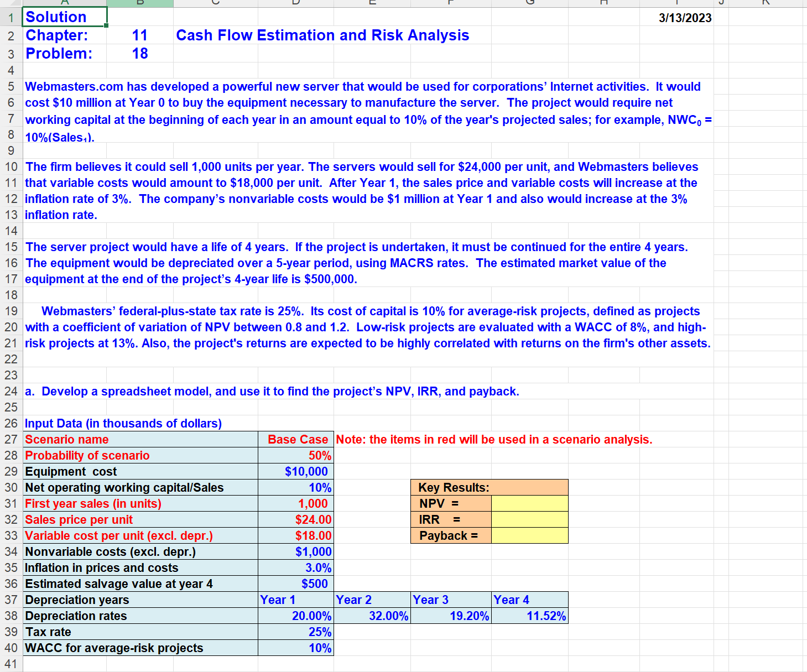This screenshot has width=807, height=672.
Task: Click the yellow NPV result cell
Action: point(529,503)
